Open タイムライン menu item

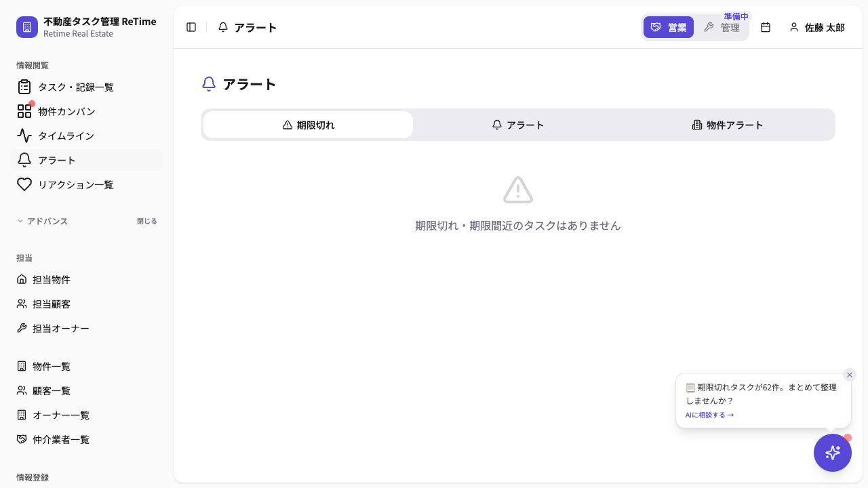click(x=87, y=136)
